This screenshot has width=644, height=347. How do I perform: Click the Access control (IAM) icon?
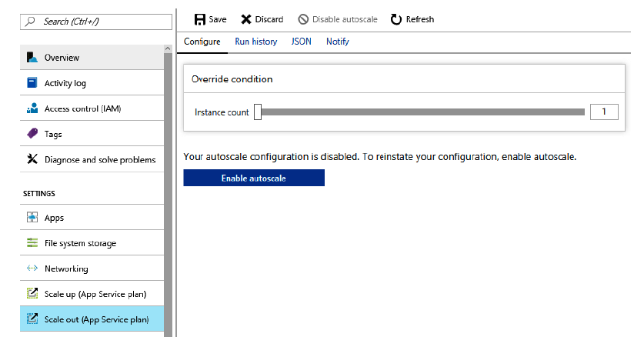tap(32, 108)
